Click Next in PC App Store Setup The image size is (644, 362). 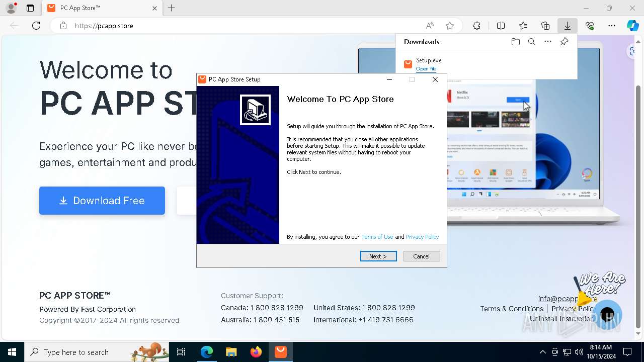[378, 256]
